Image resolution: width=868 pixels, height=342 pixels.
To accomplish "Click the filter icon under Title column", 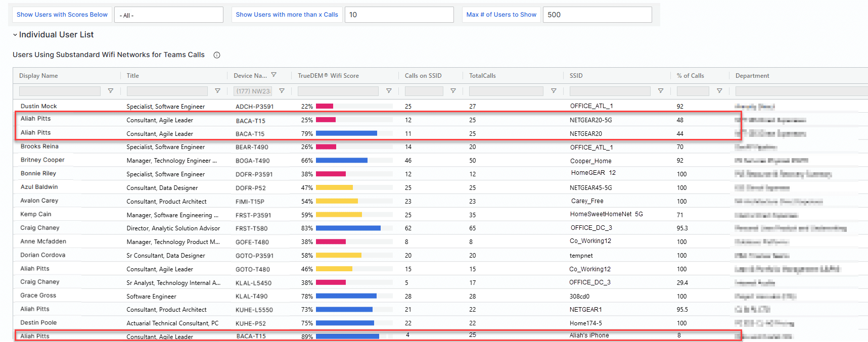I will tap(217, 91).
